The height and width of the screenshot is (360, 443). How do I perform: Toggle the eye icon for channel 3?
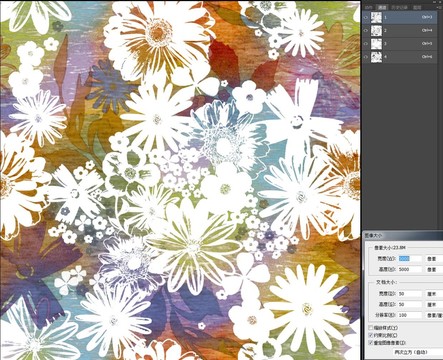click(x=366, y=44)
